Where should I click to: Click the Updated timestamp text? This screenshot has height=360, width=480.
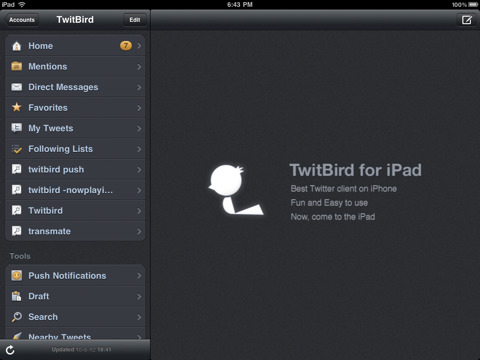(x=81, y=349)
